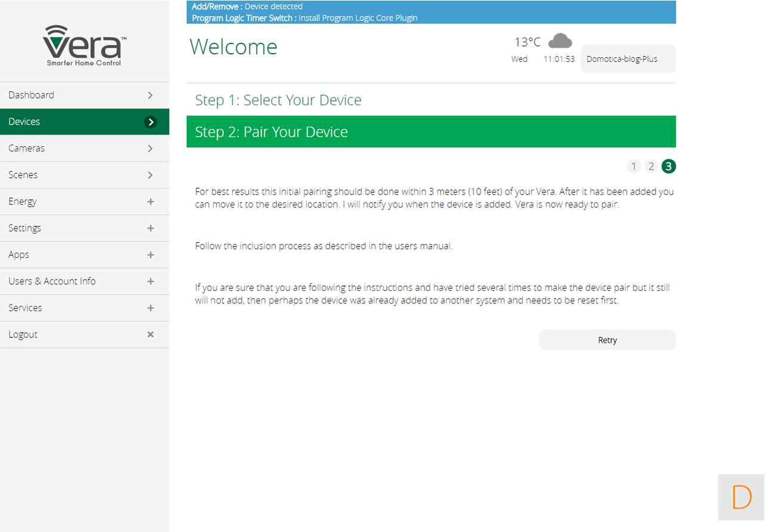Go to wizard step 2 indicator
The height and width of the screenshot is (532, 776).
point(651,167)
